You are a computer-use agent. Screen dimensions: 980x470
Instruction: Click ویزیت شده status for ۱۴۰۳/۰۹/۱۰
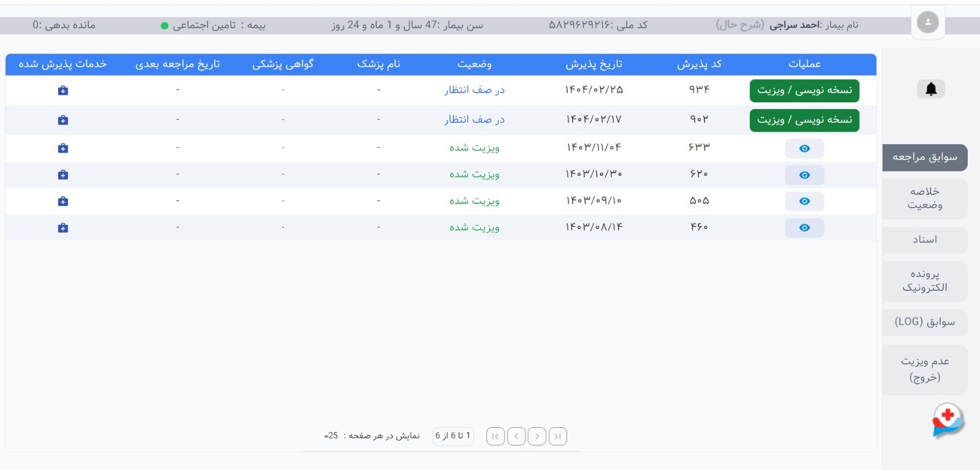[474, 201]
